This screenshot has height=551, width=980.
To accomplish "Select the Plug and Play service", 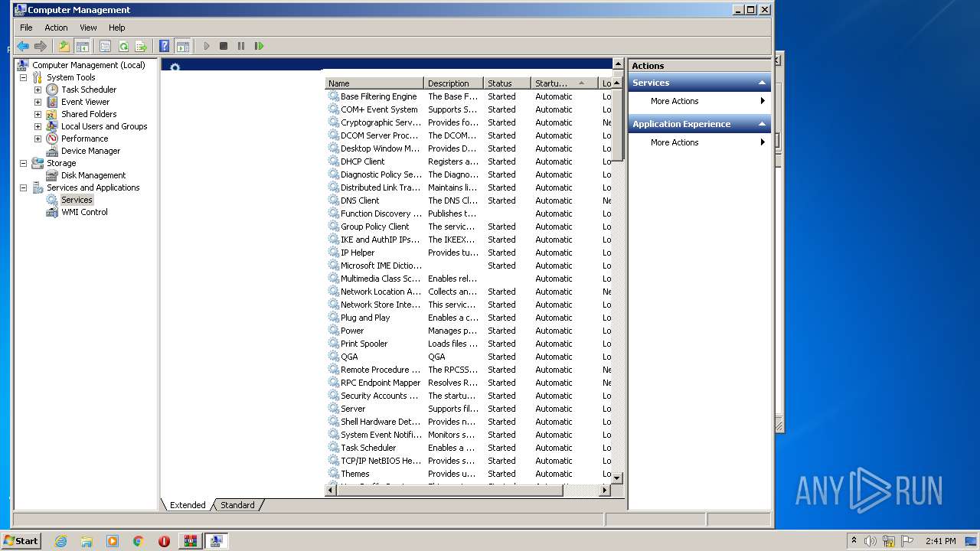I will coord(365,318).
